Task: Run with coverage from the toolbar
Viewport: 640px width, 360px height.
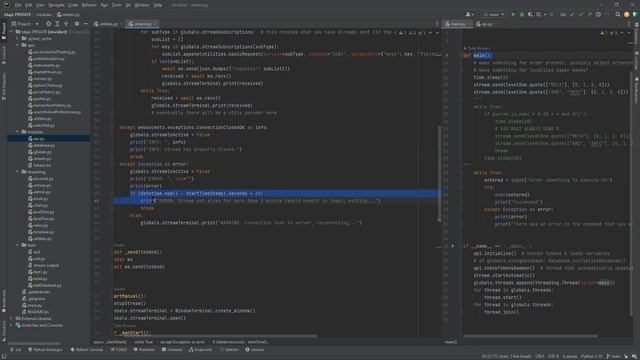Action: click(x=530, y=14)
